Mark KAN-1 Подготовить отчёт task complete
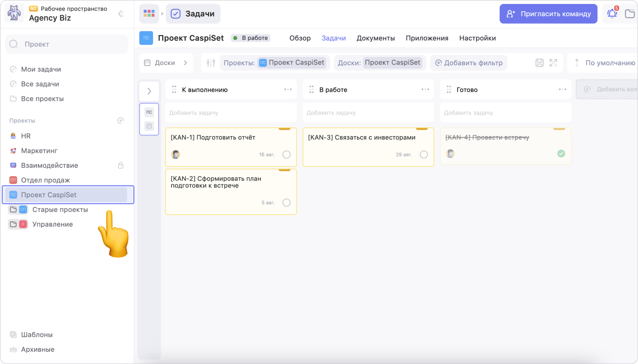 (286, 155)
